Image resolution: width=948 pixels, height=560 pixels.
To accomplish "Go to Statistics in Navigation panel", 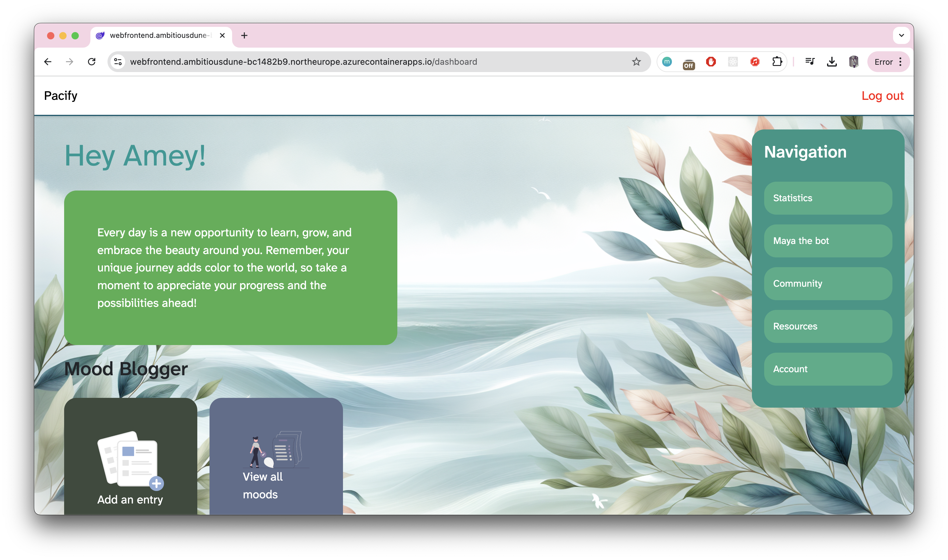I will tap(828, 198).
